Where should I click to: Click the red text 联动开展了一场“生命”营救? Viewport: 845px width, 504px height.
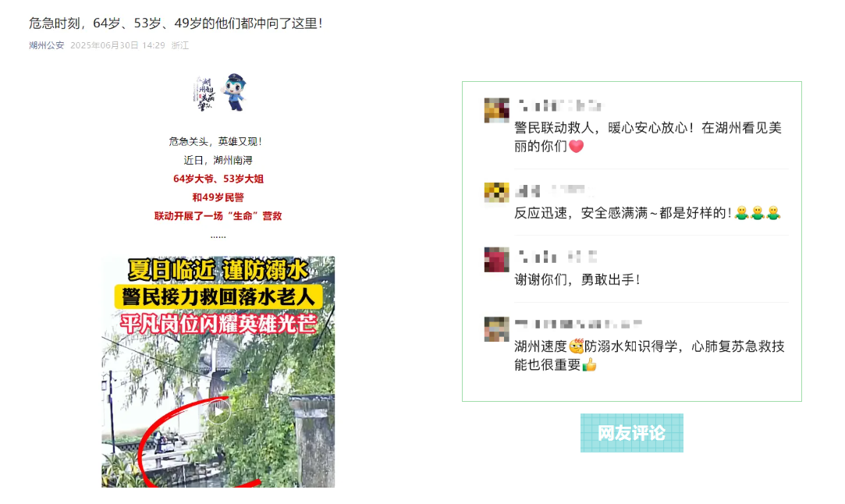coord(218,215)
